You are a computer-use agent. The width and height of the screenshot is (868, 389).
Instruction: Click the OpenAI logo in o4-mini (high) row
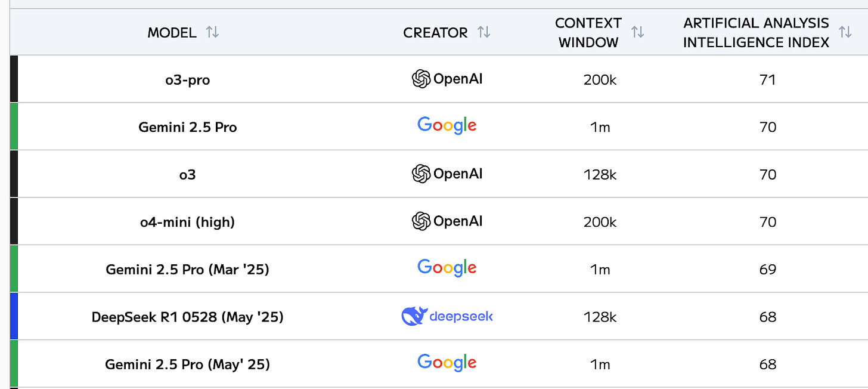coord(447,221)
